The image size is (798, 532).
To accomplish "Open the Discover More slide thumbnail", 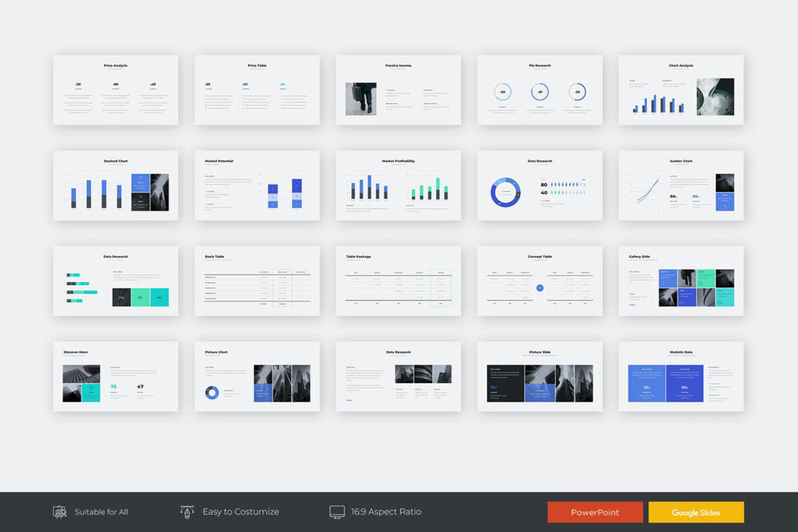I will [x=116, y=376].
